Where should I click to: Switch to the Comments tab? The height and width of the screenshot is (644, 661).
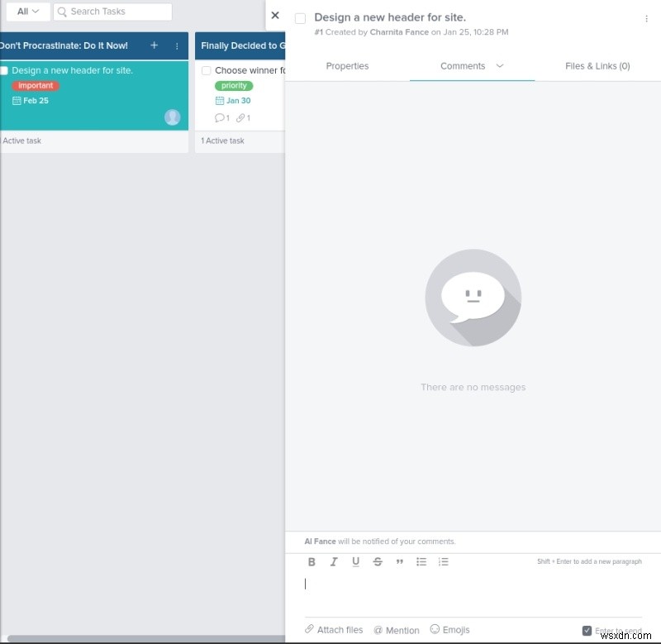point(463,66)
